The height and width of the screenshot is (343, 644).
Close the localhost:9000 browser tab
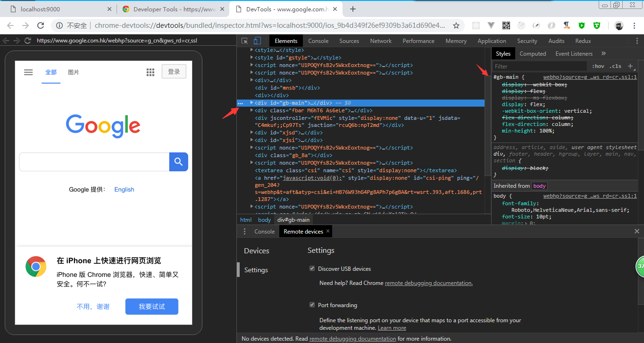[109, 9]
